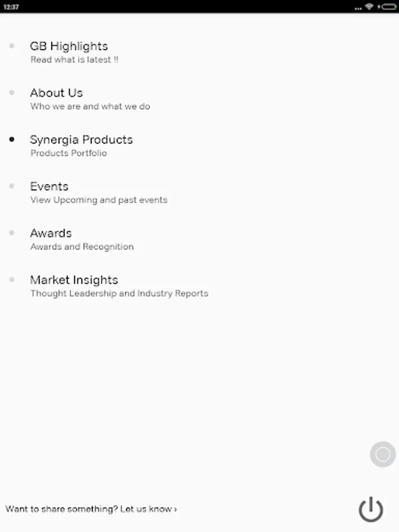399x532 pixels.
Task: Go to Awards section
Action: [51, 233]
